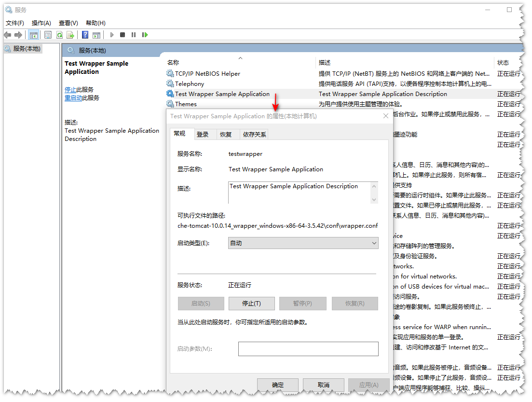
Task: Click 正在运行 service status value in dialog
Action: tap(240, 285)
